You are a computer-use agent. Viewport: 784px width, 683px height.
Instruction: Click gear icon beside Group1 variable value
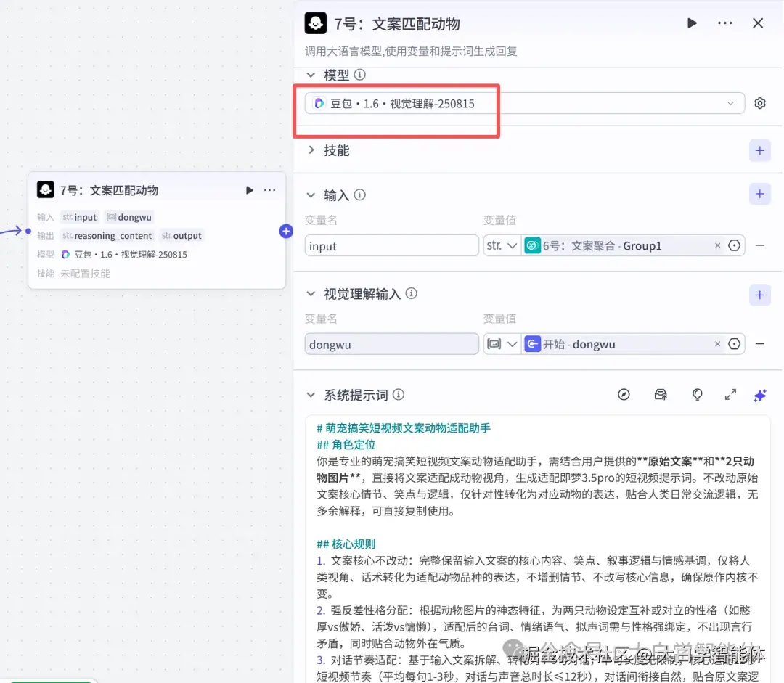(735, 245)
